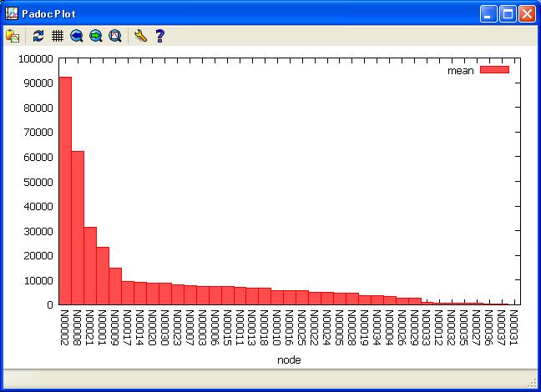Click the "node" x-axis label
This screenshot has width=541, height=392.
(289, 359)
